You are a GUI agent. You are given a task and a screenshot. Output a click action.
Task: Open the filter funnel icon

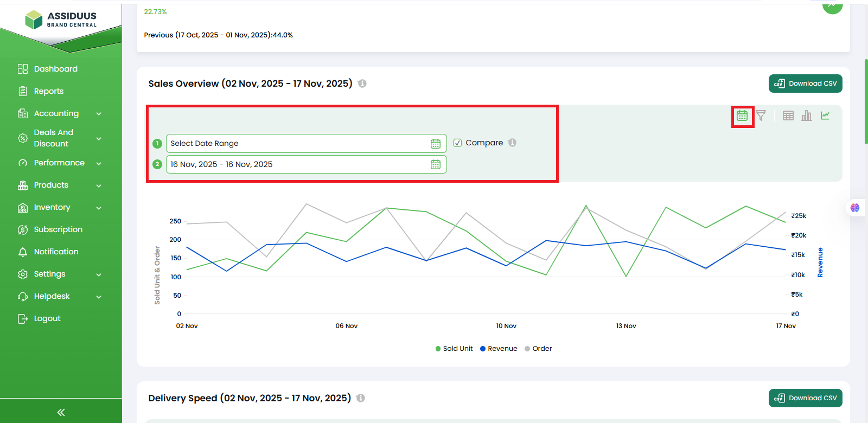coord(761,116)
